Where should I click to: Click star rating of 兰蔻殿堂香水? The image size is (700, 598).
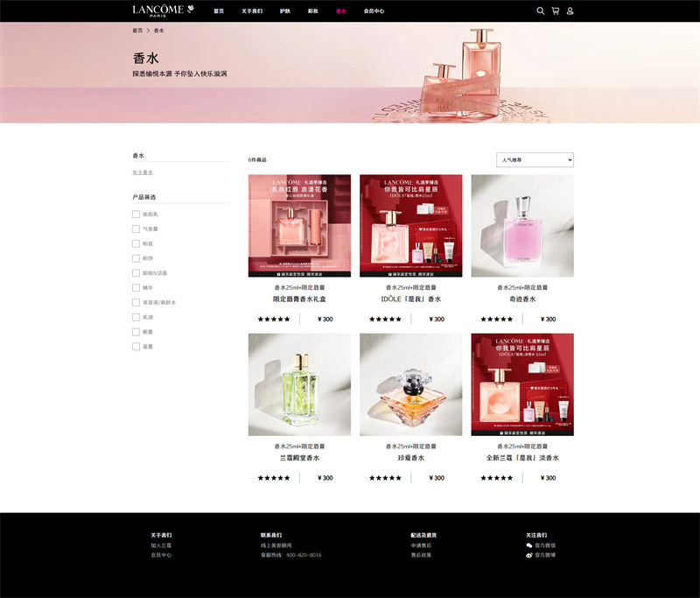pos(274,478)
